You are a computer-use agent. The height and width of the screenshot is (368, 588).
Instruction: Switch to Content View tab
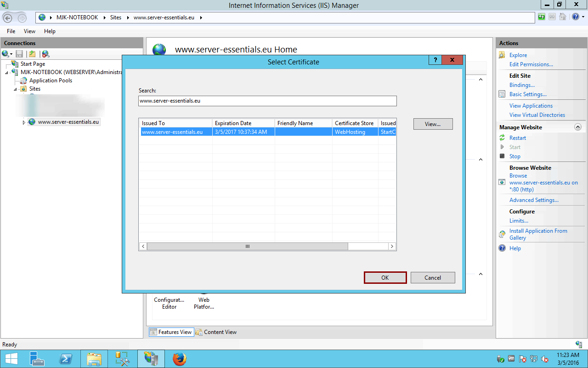coord(216,332)
